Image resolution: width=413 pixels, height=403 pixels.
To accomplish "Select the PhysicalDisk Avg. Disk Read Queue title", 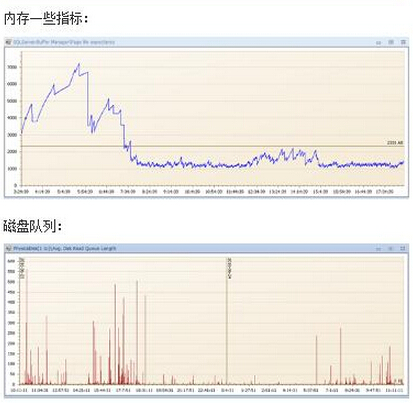I will pos(65,248).
